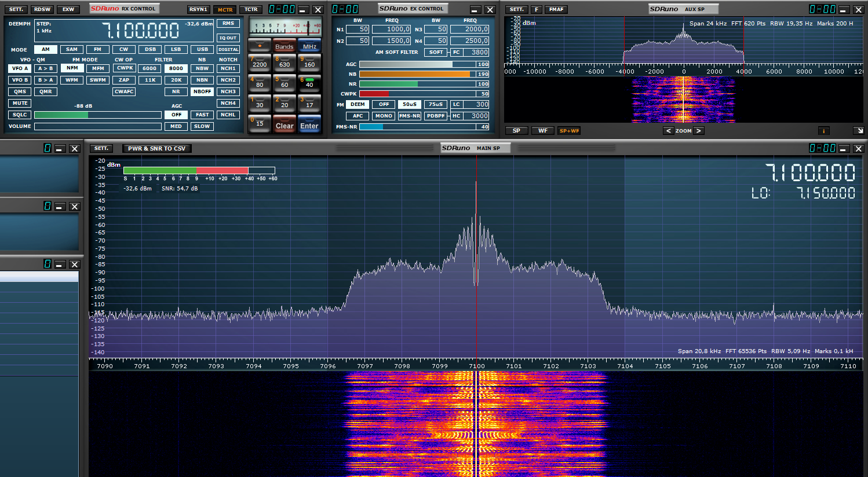Viewport: 868px width, 477px height.
Task: Switch AUX SP view to WF
Action: pos(543,131)
